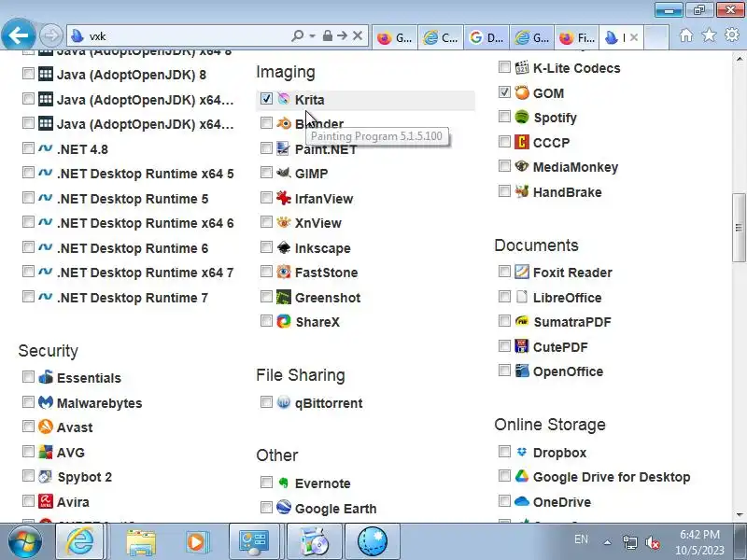This screenshot has height=560, width=747.
Task: Click the Greenshot icon
Action: [284, 297]
